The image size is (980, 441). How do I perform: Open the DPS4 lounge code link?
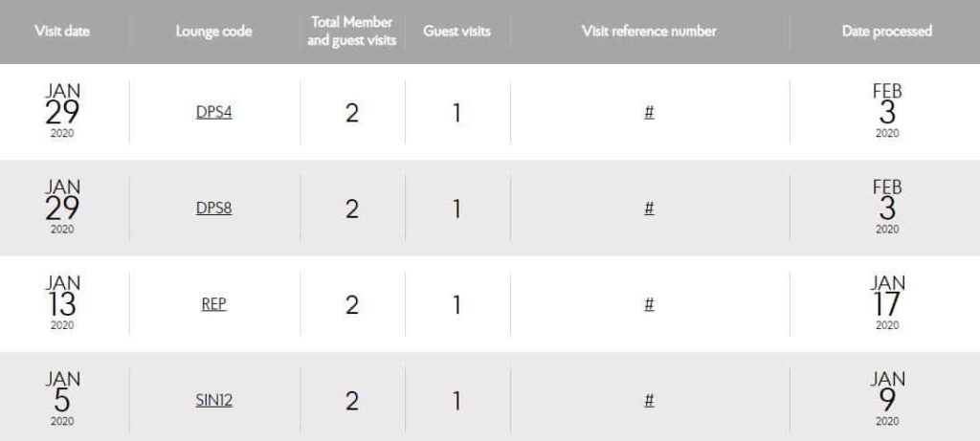click(x=213, y=113)
